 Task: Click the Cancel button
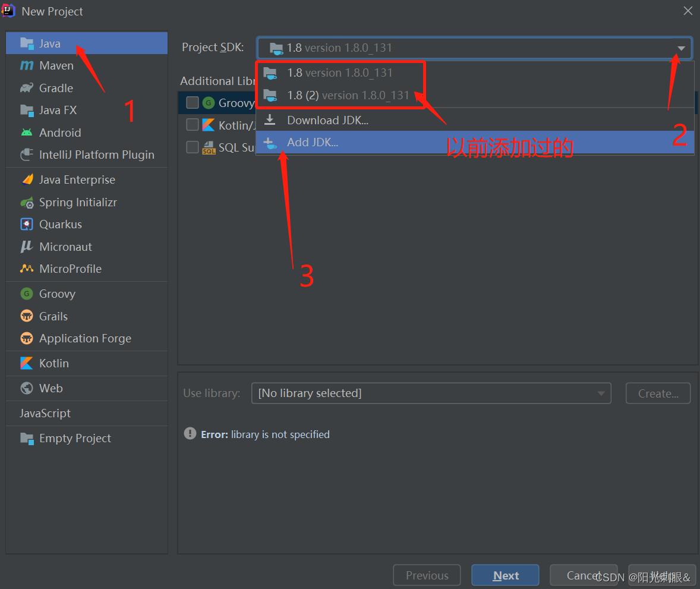click(x=584, y=575)
